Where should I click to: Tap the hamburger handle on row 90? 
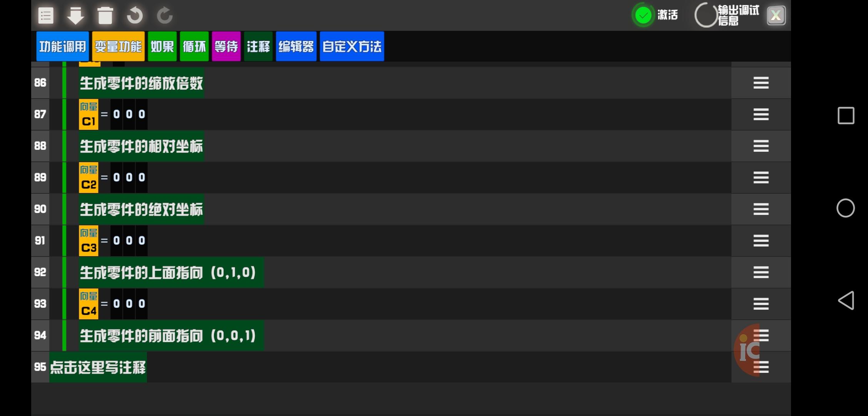[x=761, y=209]
